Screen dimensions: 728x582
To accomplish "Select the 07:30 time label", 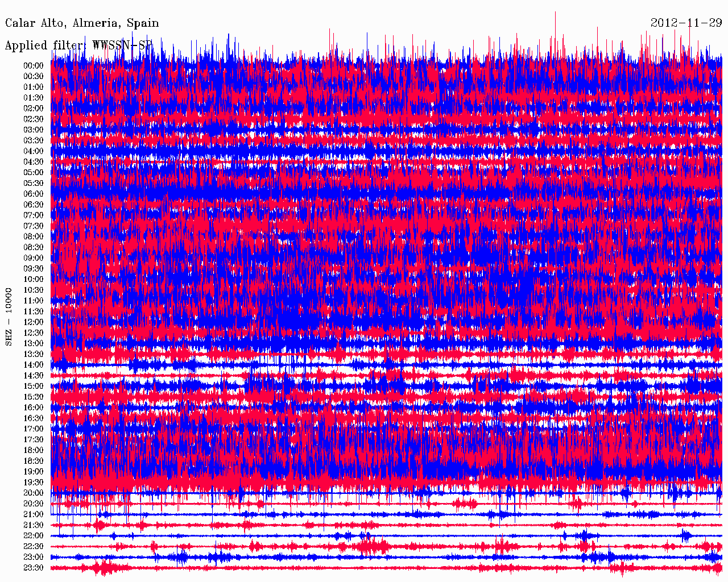I will tap(34, 226).
